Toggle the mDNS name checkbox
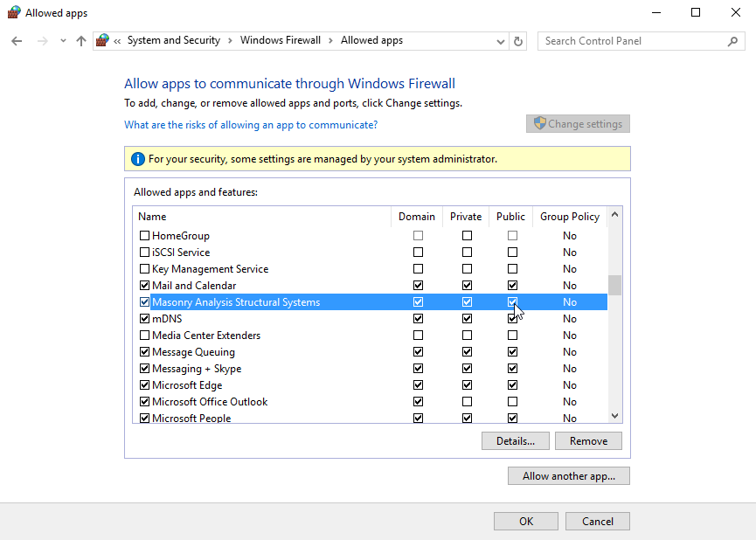The height and width of the screenshot is (540, 756). click(x=144, y=319)
